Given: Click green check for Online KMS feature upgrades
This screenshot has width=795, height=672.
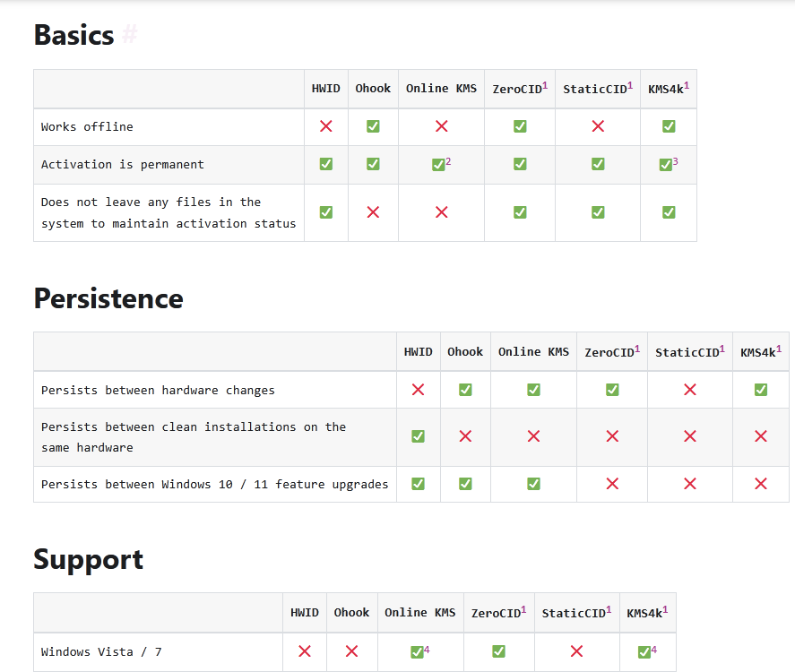Looking at the screenshot, I should [533, 484].
